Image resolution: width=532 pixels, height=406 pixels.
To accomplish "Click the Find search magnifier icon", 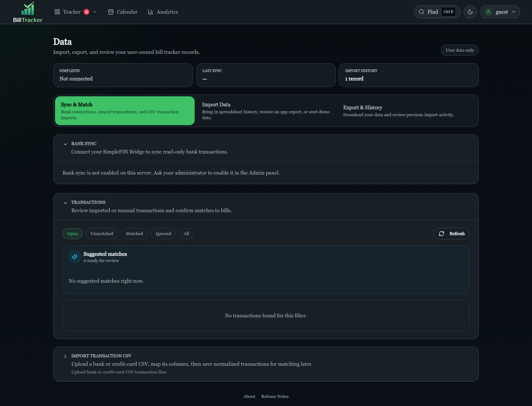I will point(422,12).
